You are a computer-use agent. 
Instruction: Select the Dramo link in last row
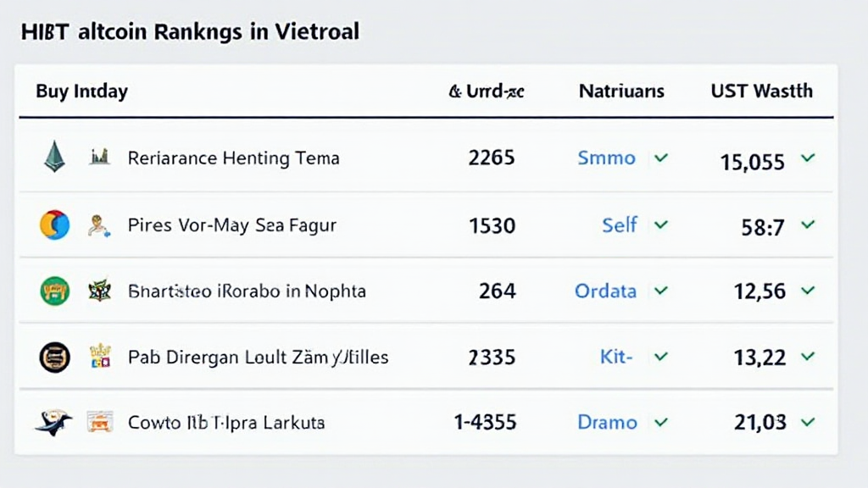607,422
